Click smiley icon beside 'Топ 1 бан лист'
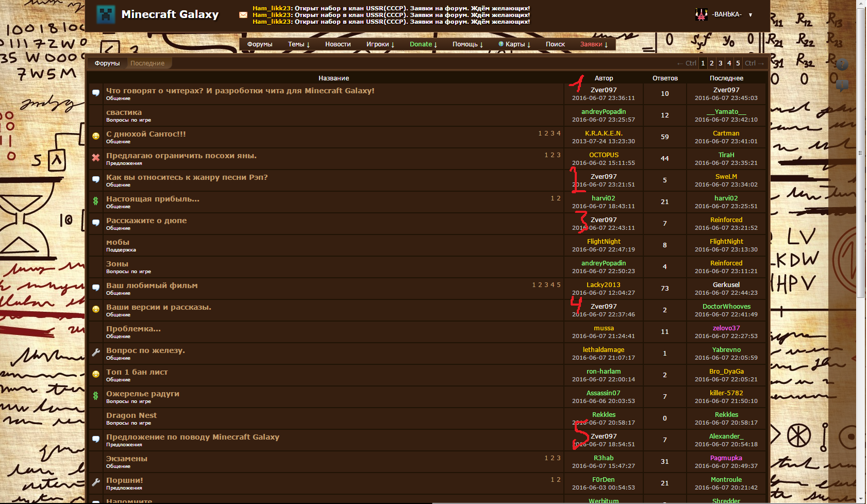The width and height of the screenshot is (867, 504). point(96,375)
